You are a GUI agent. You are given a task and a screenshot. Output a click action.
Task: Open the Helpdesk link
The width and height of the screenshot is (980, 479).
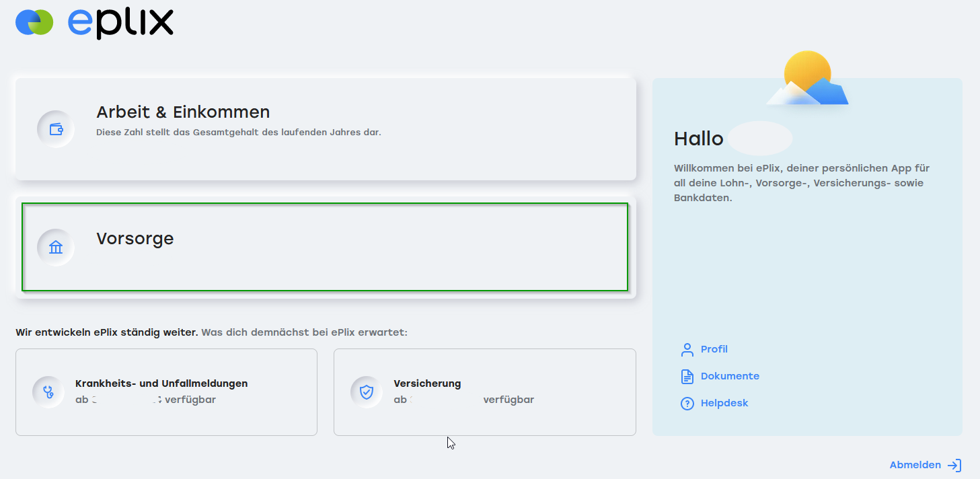(x=724, y=403)
